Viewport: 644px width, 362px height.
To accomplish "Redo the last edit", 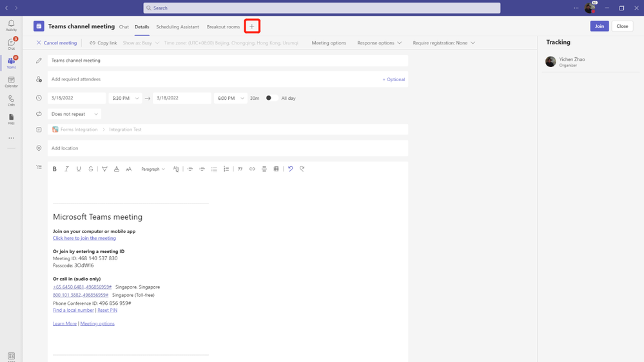I will (x=302, y=169).
